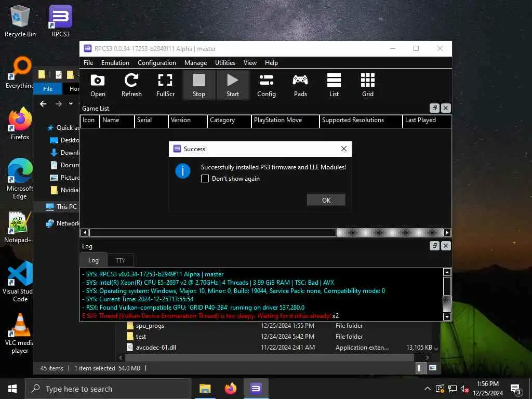
Task: Click Supported Resolutions column header
Action: (x=361, y=121)
